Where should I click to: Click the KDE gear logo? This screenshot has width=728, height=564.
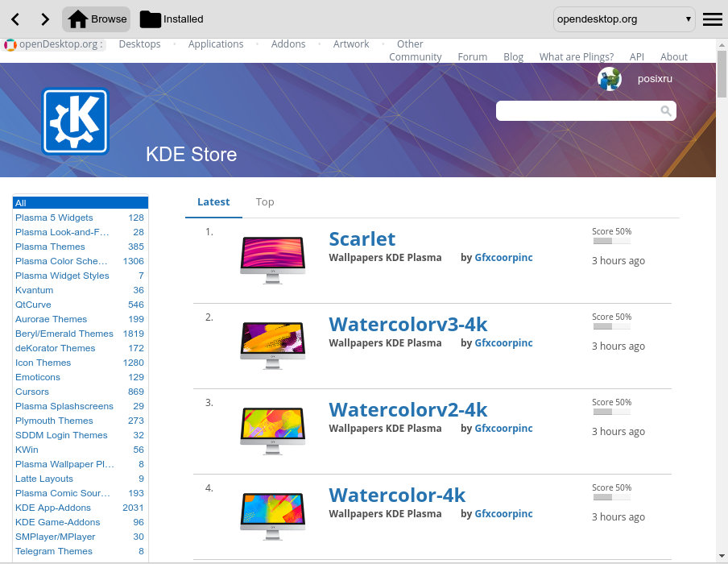75,121
